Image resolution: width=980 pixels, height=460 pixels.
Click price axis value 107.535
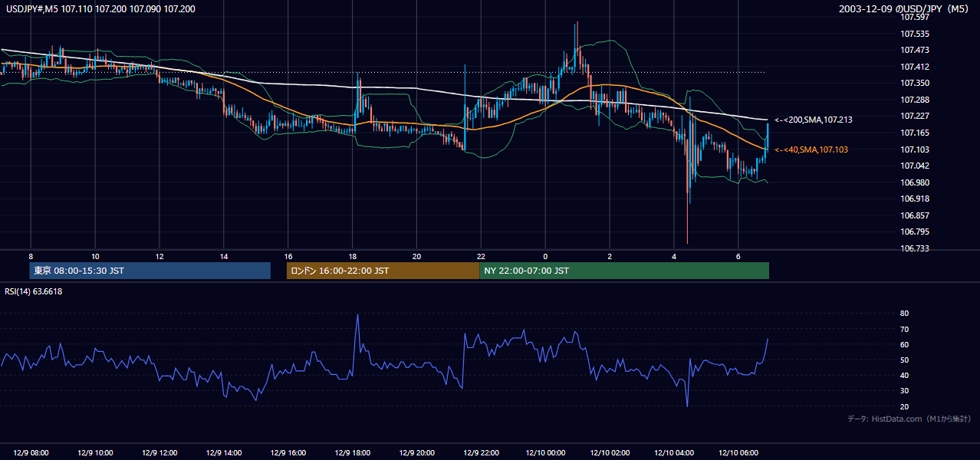tap(913, 34)
